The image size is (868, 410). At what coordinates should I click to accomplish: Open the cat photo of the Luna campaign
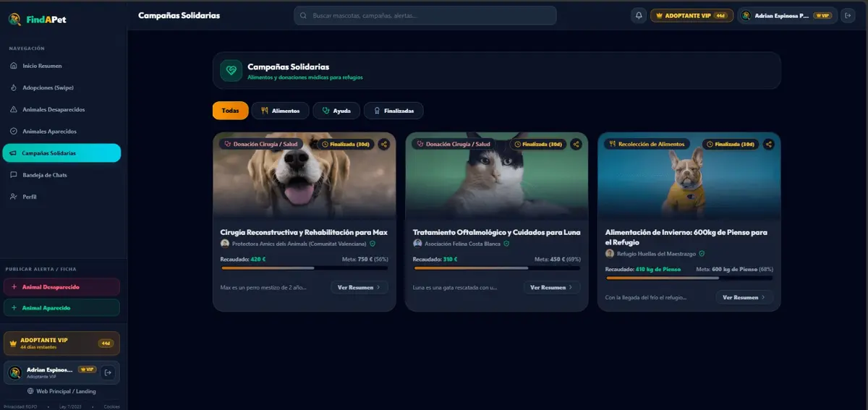497,176
